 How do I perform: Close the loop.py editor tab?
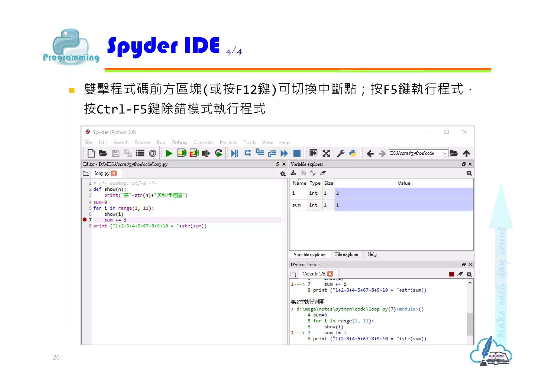point(114,173)
